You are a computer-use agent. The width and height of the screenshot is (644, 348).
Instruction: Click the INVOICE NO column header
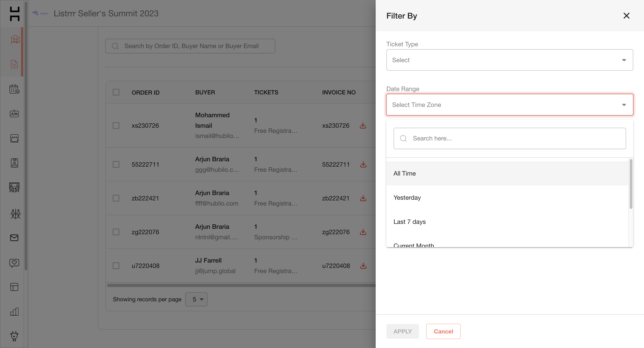click(339, 93)
